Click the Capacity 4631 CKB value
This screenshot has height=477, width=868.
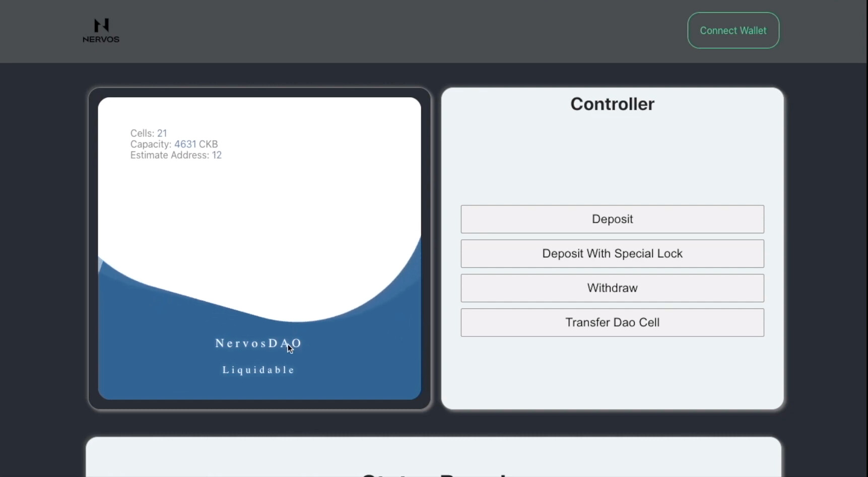174,144
